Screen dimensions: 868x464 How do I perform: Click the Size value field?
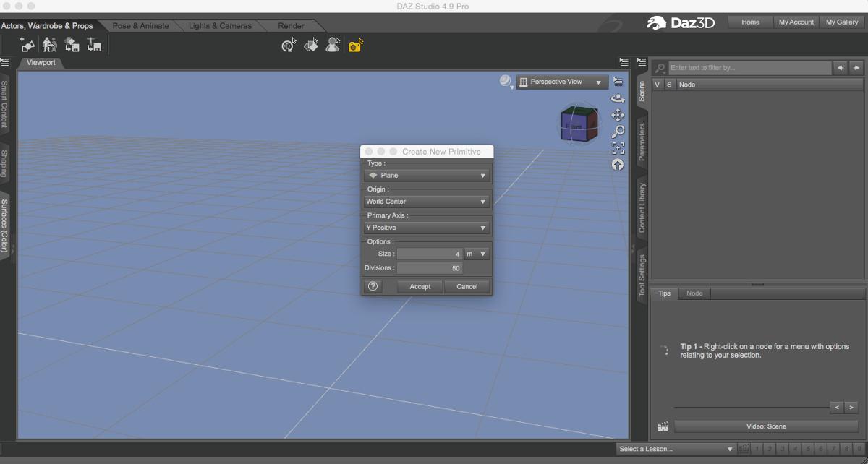(x=429, y=254)
